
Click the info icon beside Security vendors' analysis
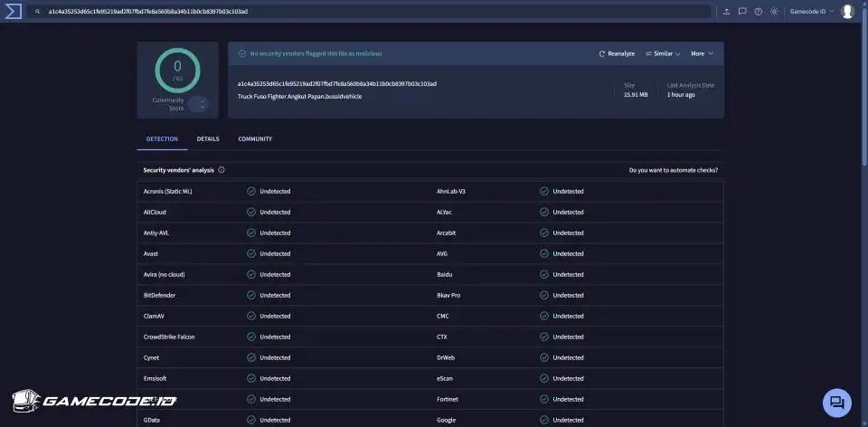pyautogui.click(x=222, y=170)
